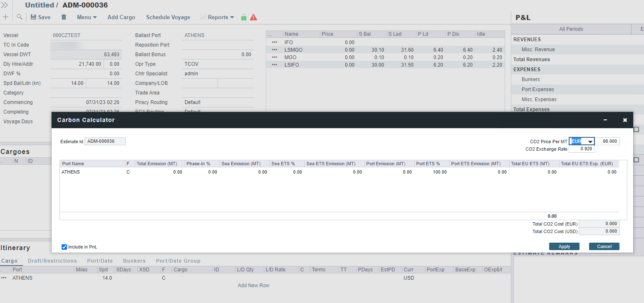Click Add New Row link in itinerary

tap(253, 286)
